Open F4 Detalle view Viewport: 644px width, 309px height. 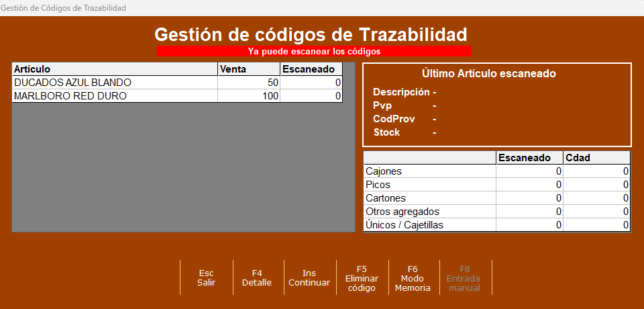tap(257, 277)
